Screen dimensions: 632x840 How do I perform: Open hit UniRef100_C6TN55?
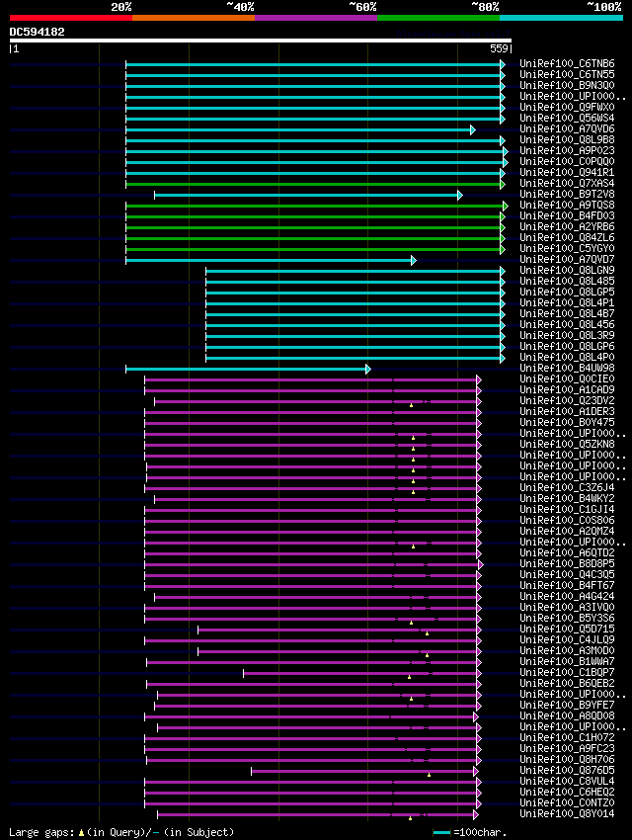(x=567, y=74)
